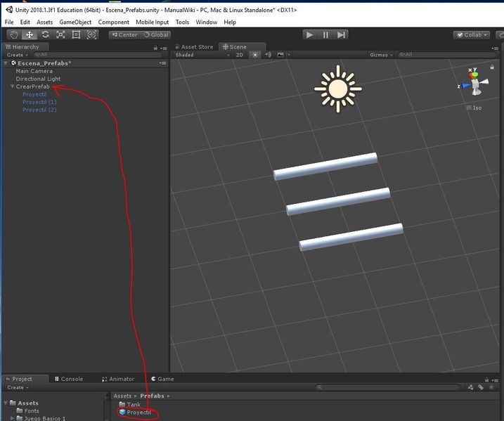Toggle pivot Center mode button
504x421 pixels.
[x=124, y=34]
